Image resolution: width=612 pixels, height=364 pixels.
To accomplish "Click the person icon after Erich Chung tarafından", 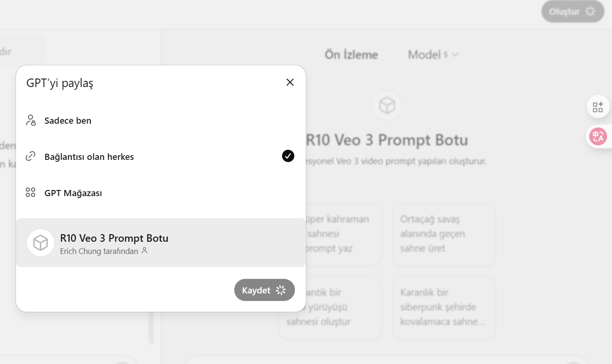I will (x=144, y=251).
